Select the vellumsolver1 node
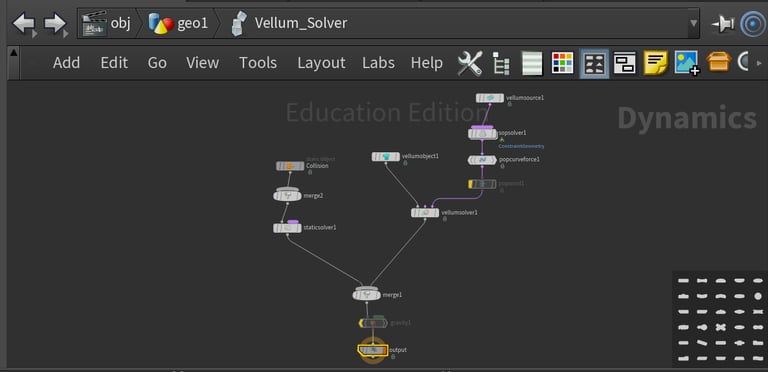 pos(425,213)
